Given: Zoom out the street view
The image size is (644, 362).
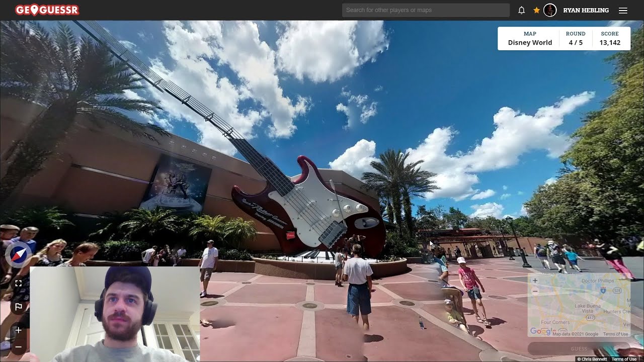Looking at the screenshot, I should pyautogui.click(x=18, y=346).
